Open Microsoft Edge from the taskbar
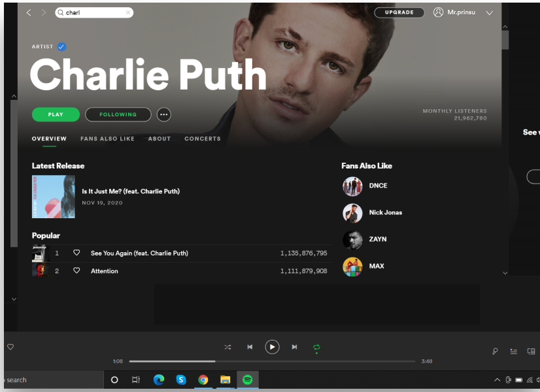Image resolution: width=540 pixels, height=392 pixels. coord(159,380)
